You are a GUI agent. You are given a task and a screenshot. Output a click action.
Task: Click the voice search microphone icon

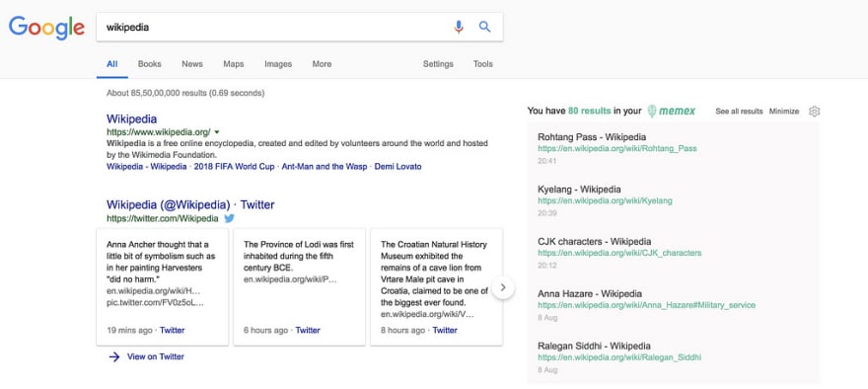[459, 27]
